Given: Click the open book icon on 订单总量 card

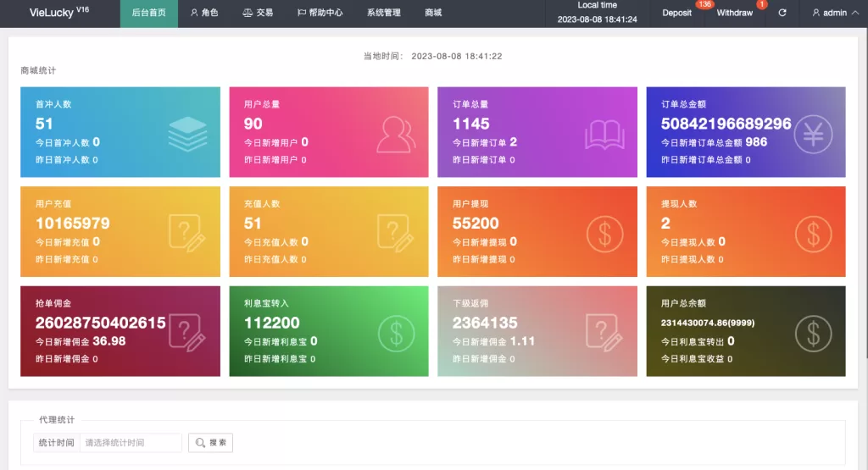Looking at the screenshot, I should tap(604, 133).
